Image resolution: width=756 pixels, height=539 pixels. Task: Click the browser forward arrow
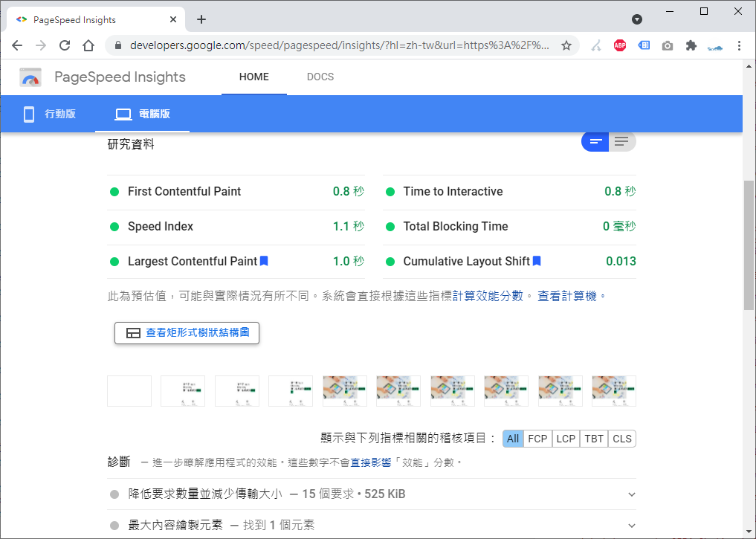(x=41, y=45)
